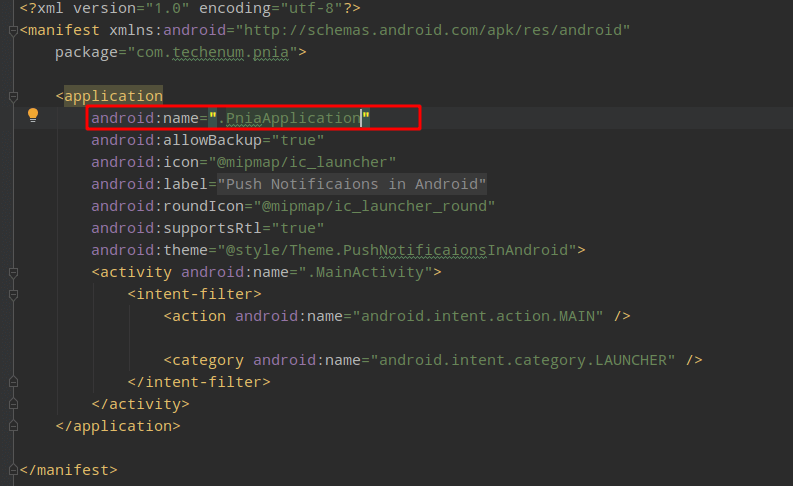Click the supportsRtl "true" value

point(298,228)
